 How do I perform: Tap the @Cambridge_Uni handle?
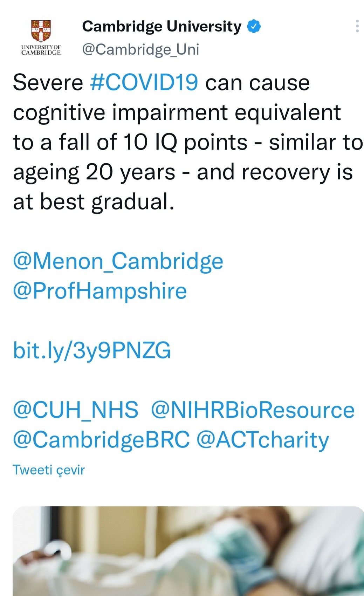click(x=140, y=49)
